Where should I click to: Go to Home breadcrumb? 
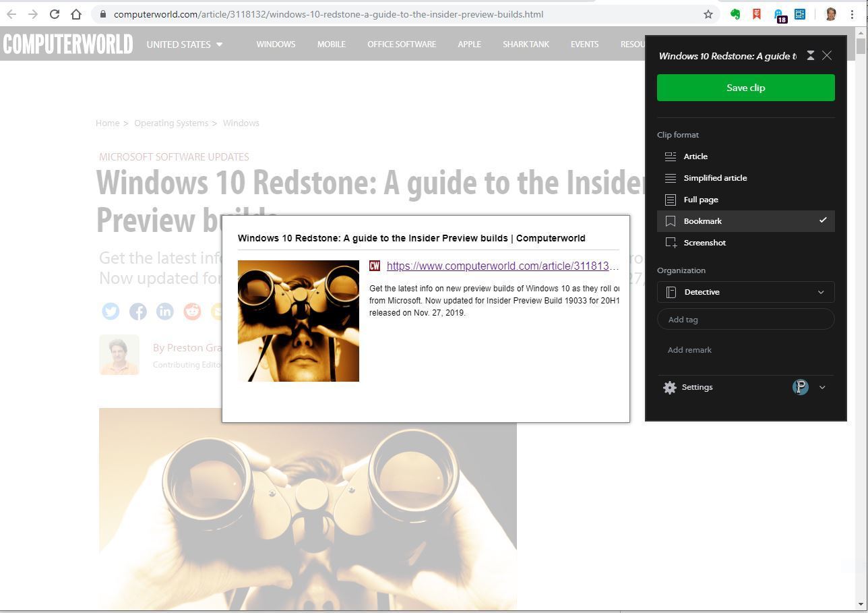click(107, 123)
